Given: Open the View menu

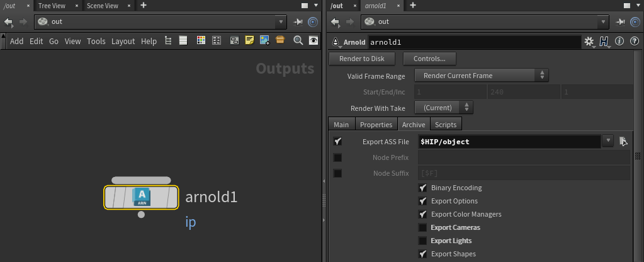Looking at the screenshot, I should click(72, 41).
